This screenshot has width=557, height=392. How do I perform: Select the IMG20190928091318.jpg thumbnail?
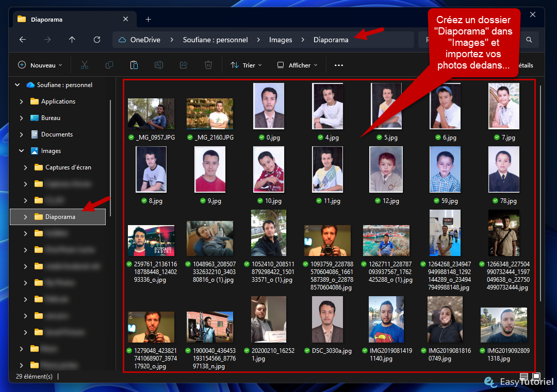[x=504, y=325]
